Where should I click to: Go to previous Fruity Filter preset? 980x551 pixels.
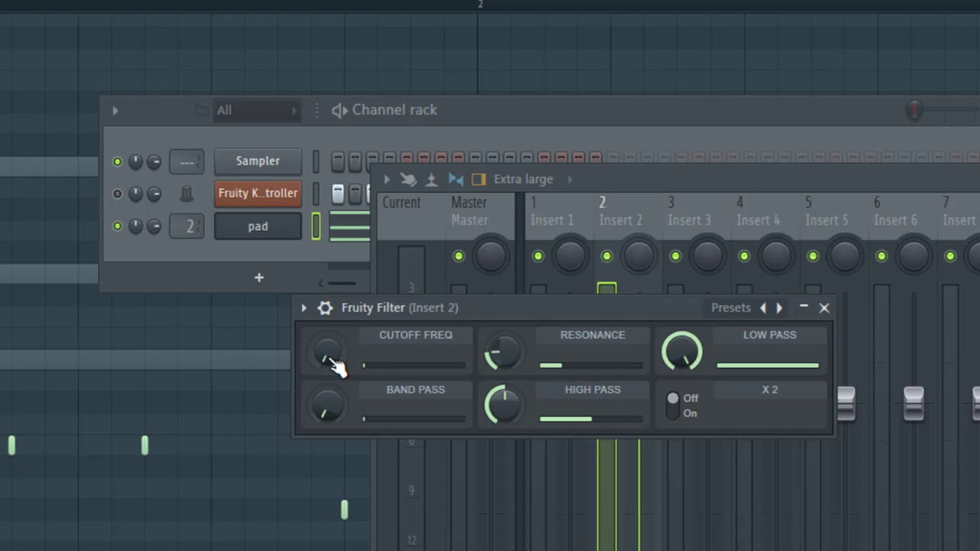pos(763,308)
